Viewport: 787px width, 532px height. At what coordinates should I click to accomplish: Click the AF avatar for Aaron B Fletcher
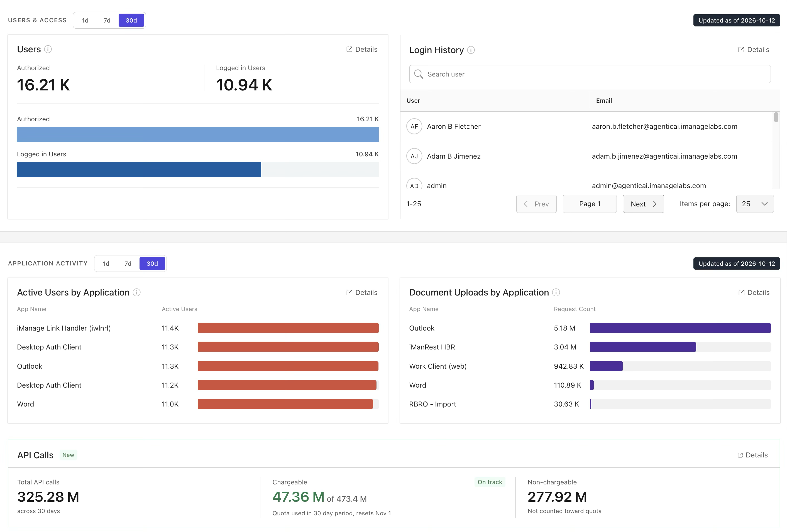pyautogui.click(x=414, y=127)
